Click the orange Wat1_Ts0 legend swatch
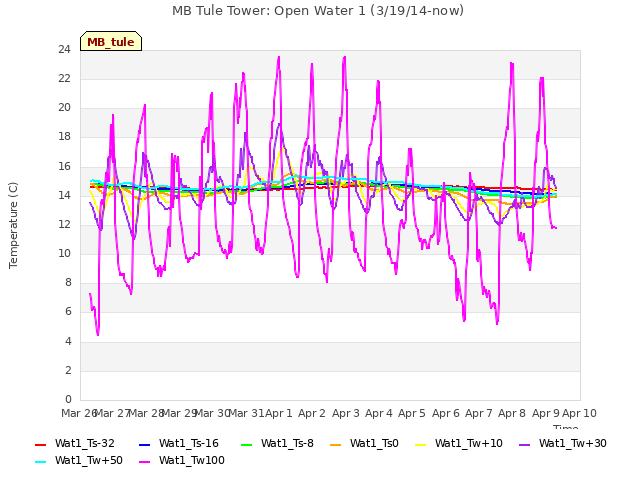640x480 pixels. 336,444
